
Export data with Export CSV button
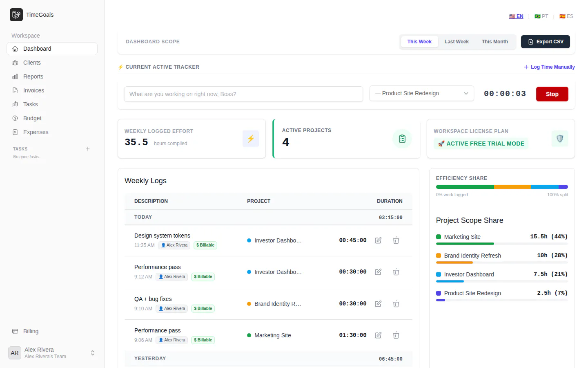pyautogui.click(x=546, y=42)
